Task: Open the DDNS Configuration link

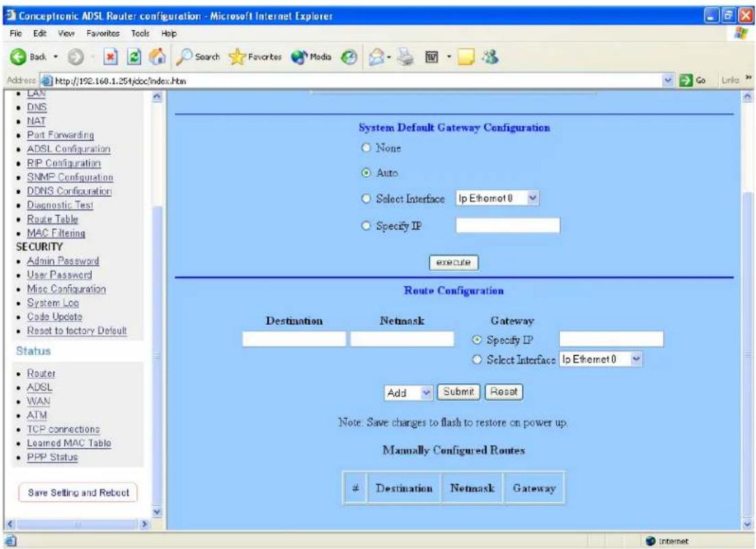Action: click(69, 191)
